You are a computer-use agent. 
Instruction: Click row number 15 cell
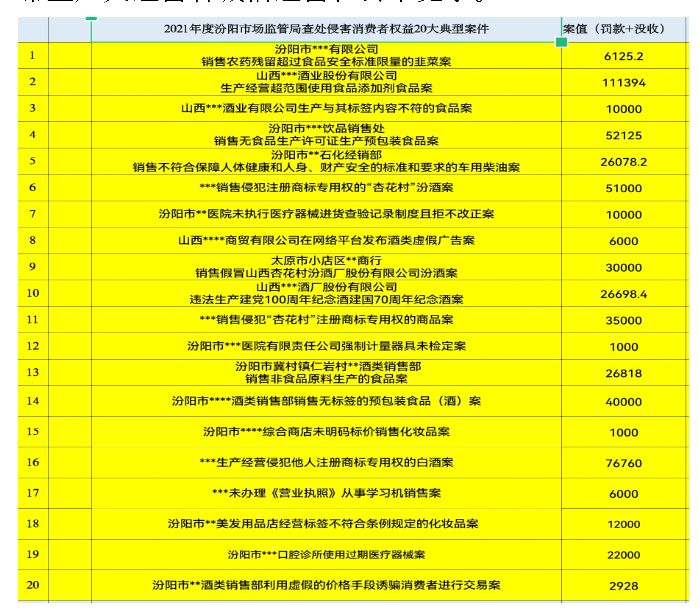[x=33, y=432]
